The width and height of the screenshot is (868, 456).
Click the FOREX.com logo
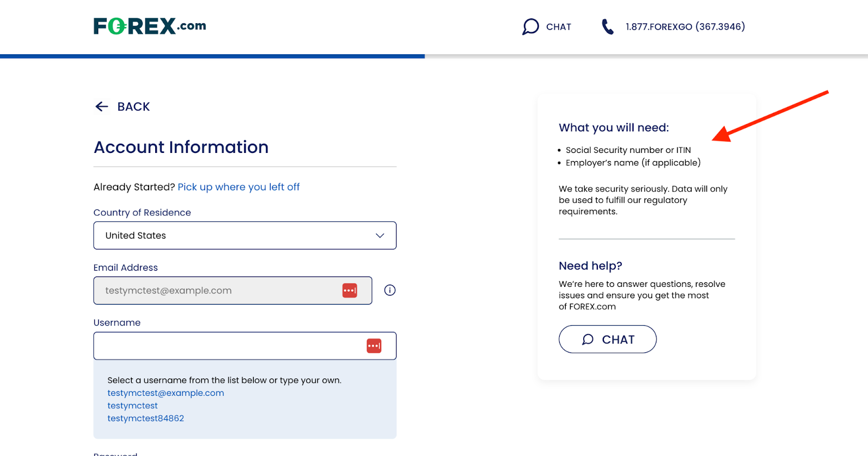149,26
